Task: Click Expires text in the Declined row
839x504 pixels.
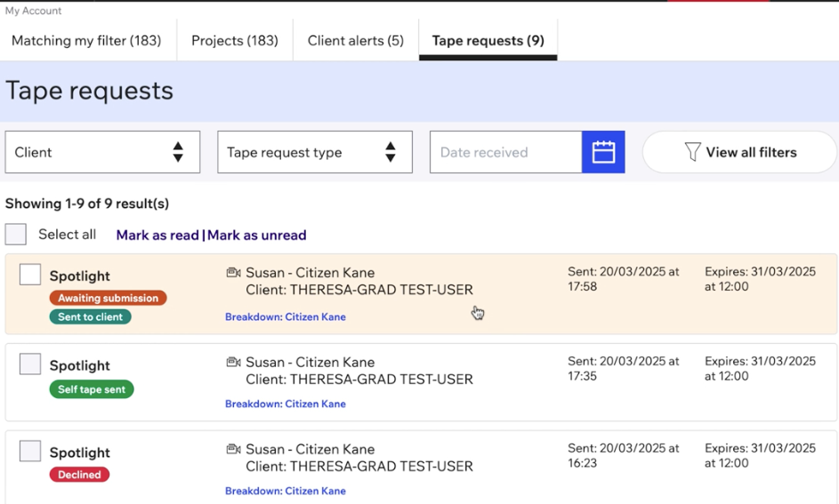Action: pyautogui.click(x=761, y=455)
